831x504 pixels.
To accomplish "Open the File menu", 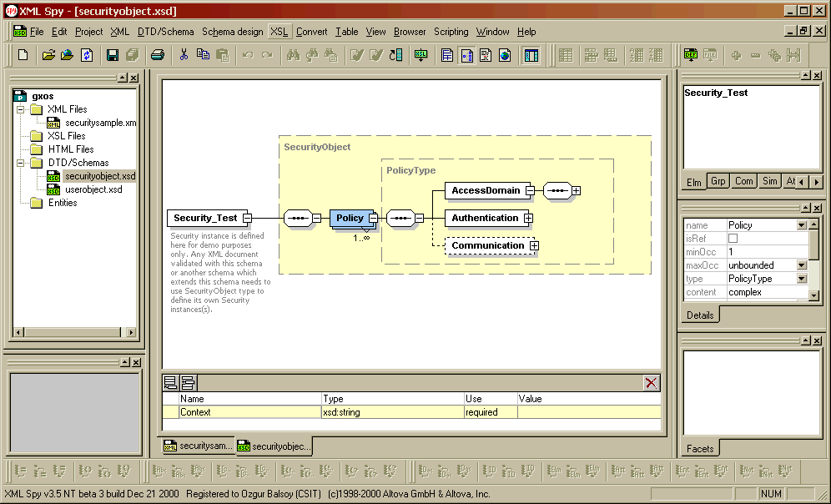I will click(37, 32).
